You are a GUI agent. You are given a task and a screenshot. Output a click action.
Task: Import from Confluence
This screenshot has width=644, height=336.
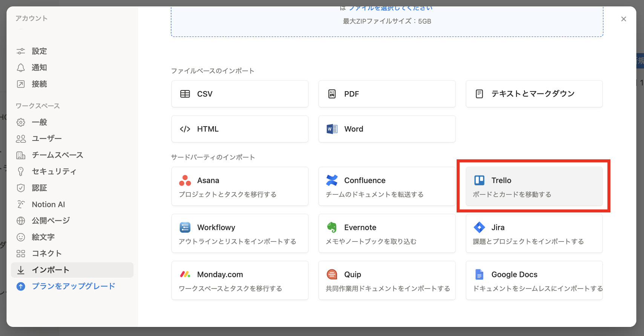pyautogui.click(x=387, y=186)
